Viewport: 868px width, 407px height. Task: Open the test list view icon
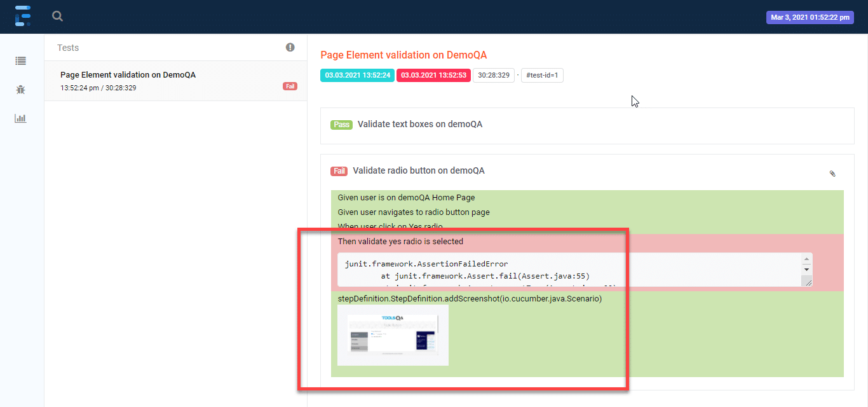pos(21,61)
